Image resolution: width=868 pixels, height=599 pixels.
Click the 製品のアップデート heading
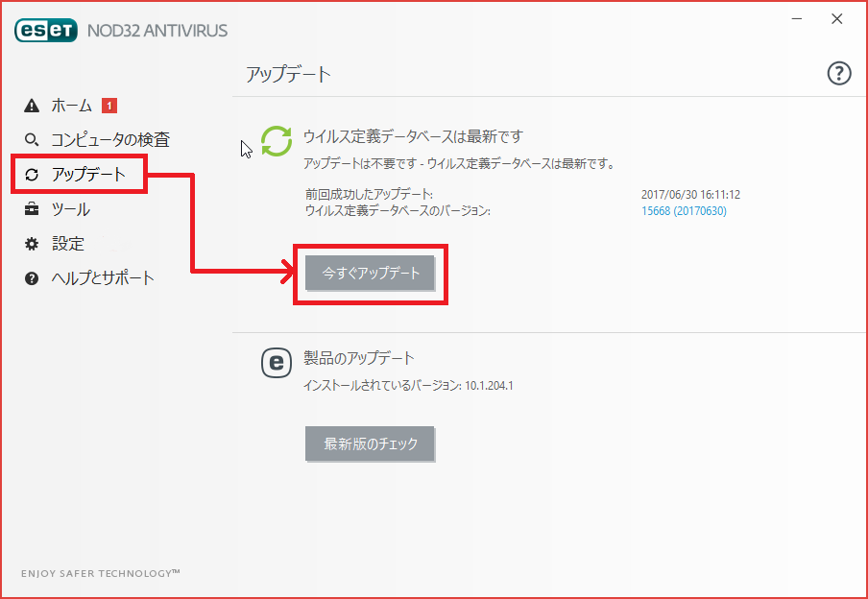pos(359,358)
